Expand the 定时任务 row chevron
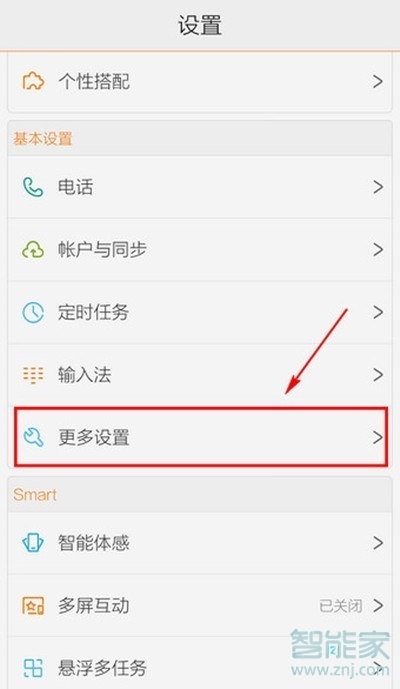 point(378,312)
